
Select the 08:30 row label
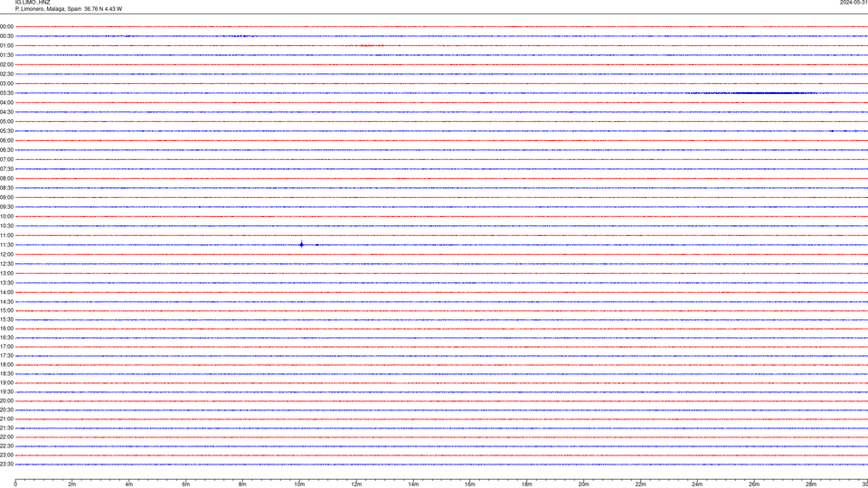tap(6, 188)
